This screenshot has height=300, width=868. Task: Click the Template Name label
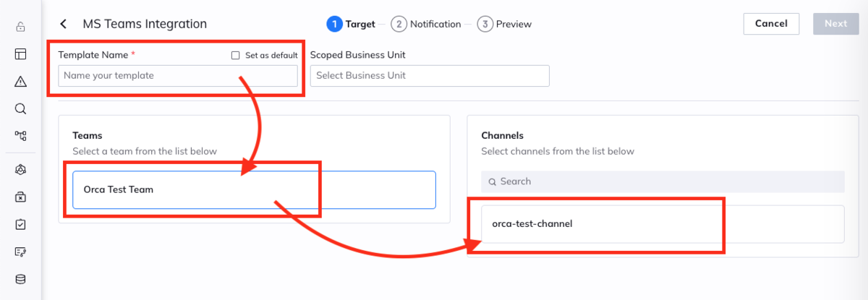97,55
